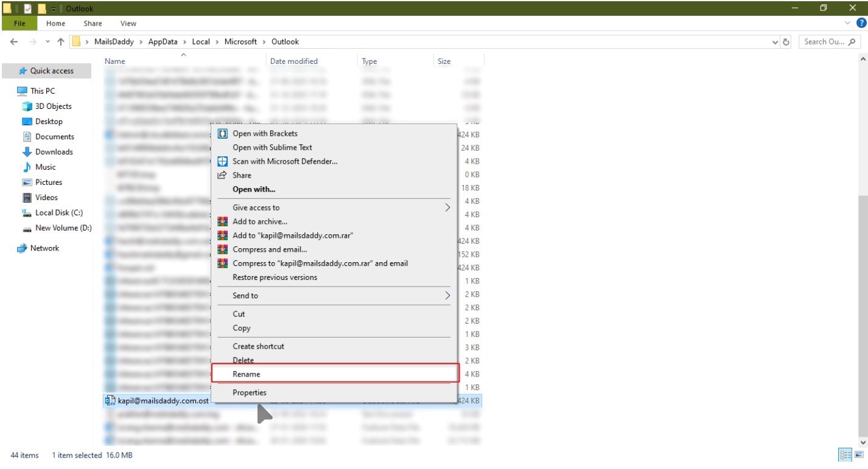Choose Compress and email...
868x469 pixels.
click(334, 249)
